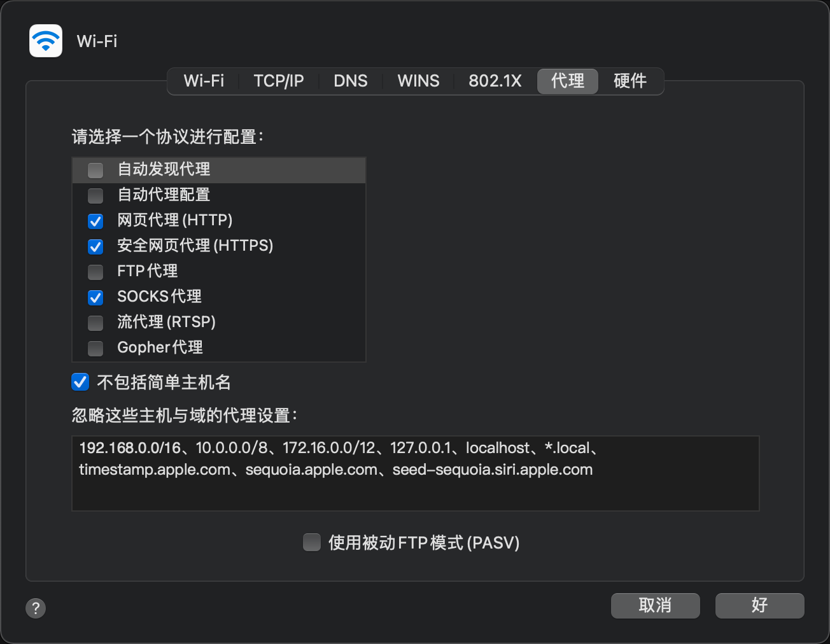Switch to the 硬件 tab
The width and height of the screenshot is (830, 644).
click(630, 81)
